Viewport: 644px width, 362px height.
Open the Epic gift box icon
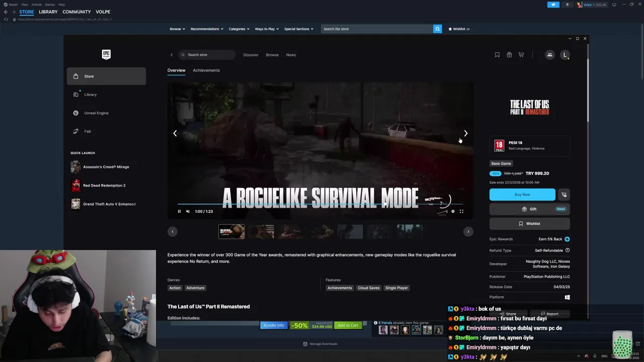(509, 55)
